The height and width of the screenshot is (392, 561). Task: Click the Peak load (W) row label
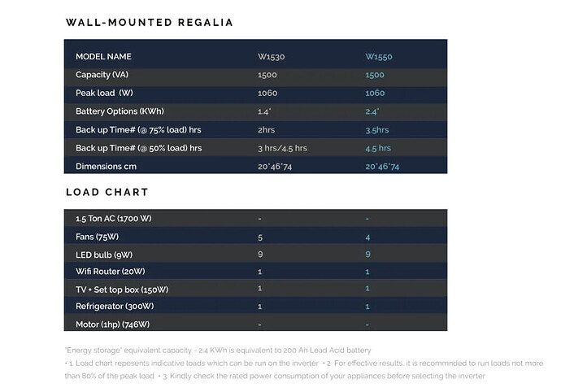coord(104,93)
